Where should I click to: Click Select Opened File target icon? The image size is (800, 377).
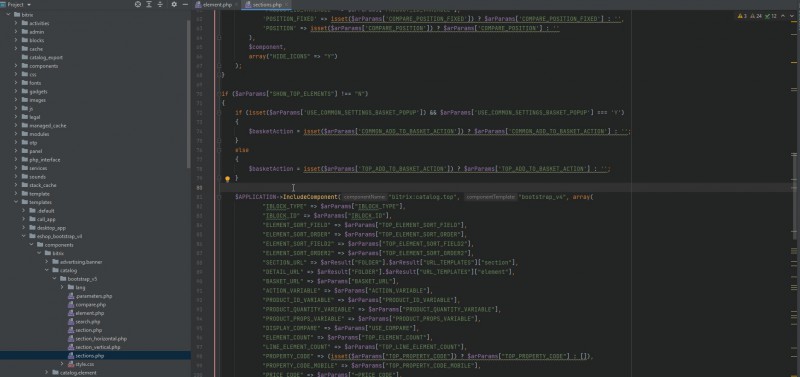click(138, 4)
